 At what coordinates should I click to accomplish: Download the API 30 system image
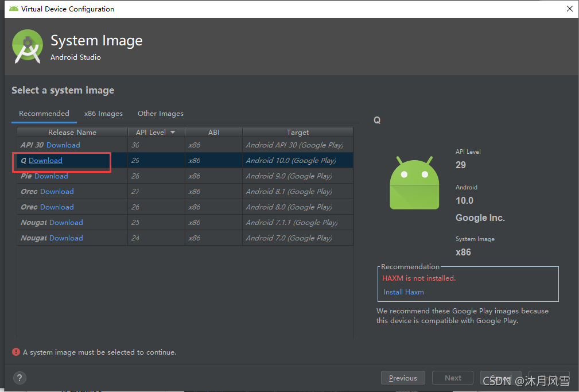coord(63,145)
